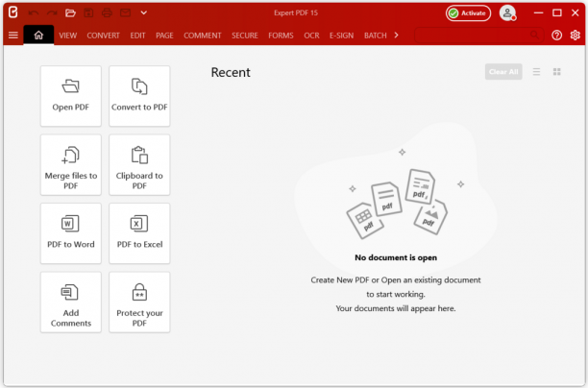Show more ribbon tabs with the chevron
The height and width of the screenshot is (388, 588).
click(x=397, y=36)
